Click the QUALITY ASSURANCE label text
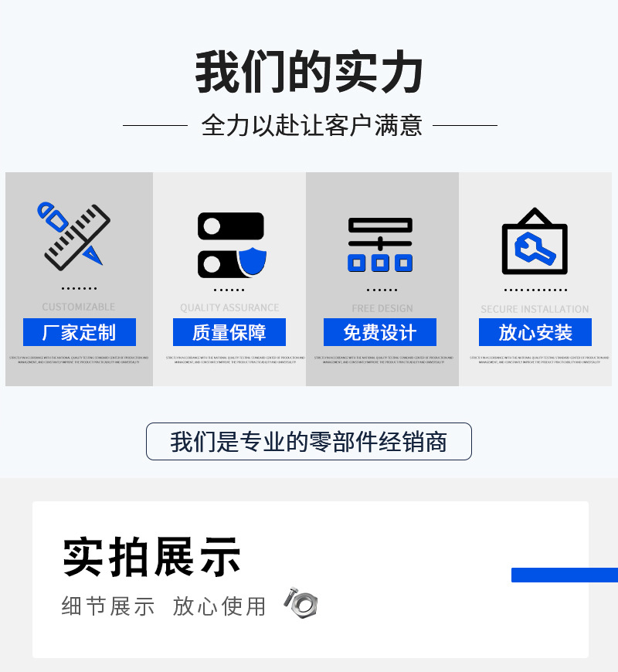Viewport: 618px width, 672px height. tap(229, 307)
